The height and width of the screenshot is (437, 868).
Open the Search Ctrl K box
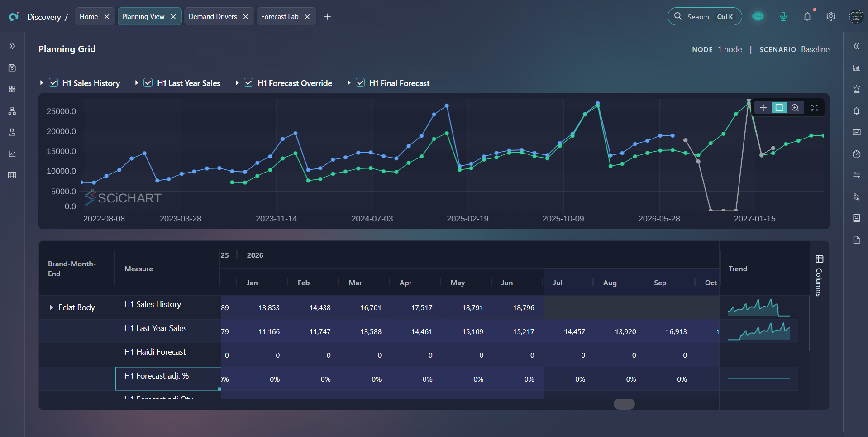pos(705,17)
